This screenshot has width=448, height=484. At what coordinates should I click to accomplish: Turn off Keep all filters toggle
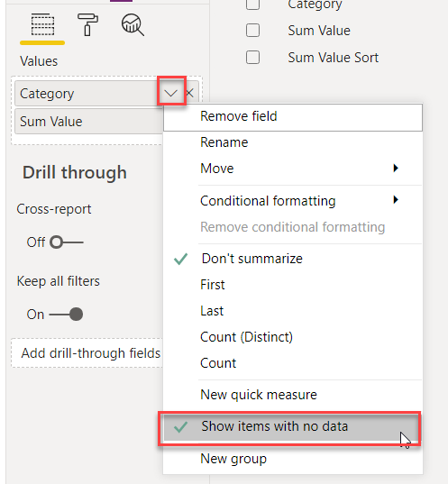tap(66, 315)
